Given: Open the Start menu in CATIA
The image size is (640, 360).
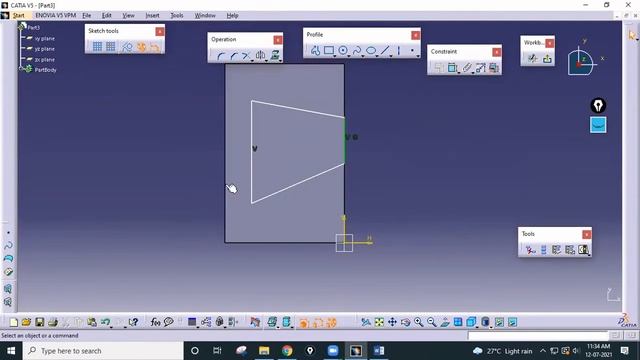Looking at the screenshot, I should pos(19,16).
